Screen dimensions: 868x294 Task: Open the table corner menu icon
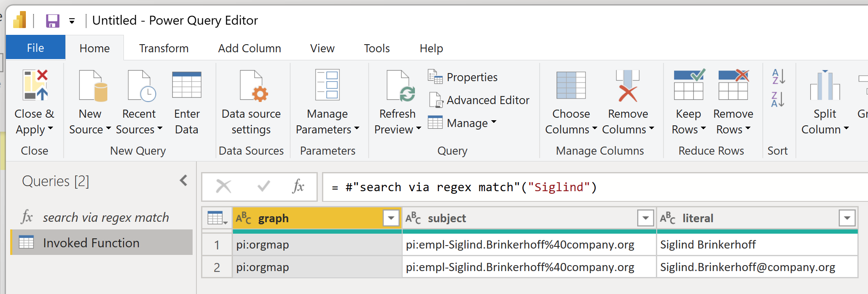click(x=217, y=218)
